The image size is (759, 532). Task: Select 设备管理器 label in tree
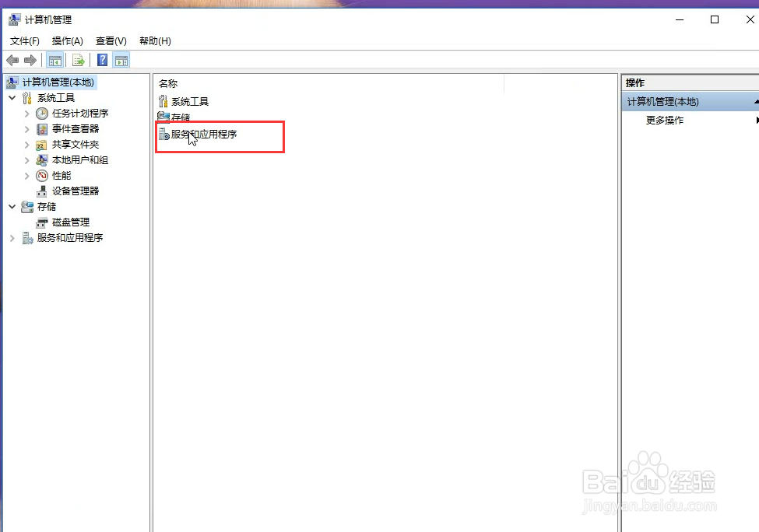click(76, 191)
